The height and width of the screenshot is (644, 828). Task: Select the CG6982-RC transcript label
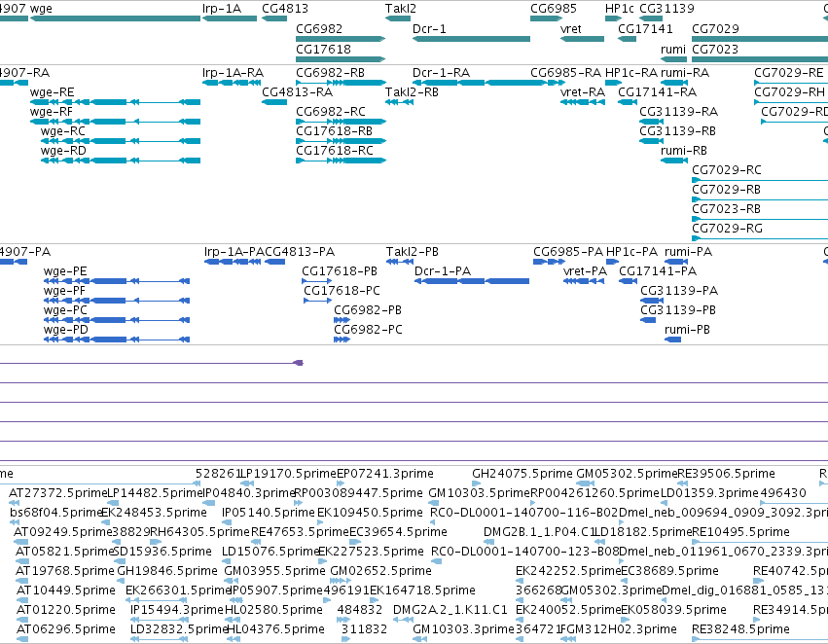(331, 111)
